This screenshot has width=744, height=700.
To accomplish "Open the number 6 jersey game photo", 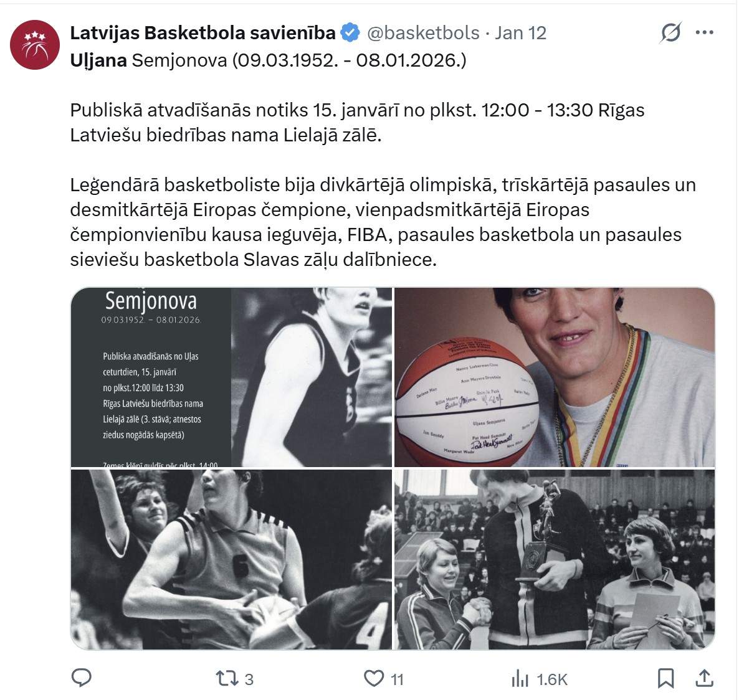I will [x=232, y=560].
